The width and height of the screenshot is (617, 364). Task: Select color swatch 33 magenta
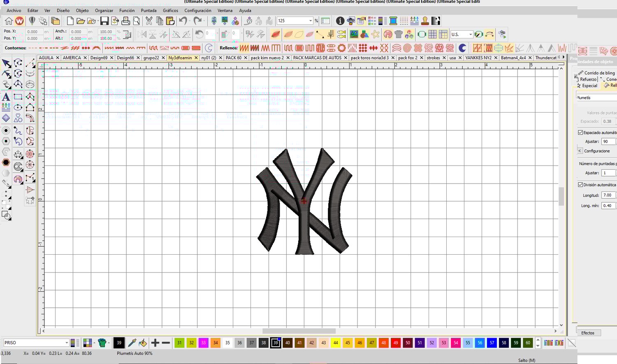pos(204,343)
